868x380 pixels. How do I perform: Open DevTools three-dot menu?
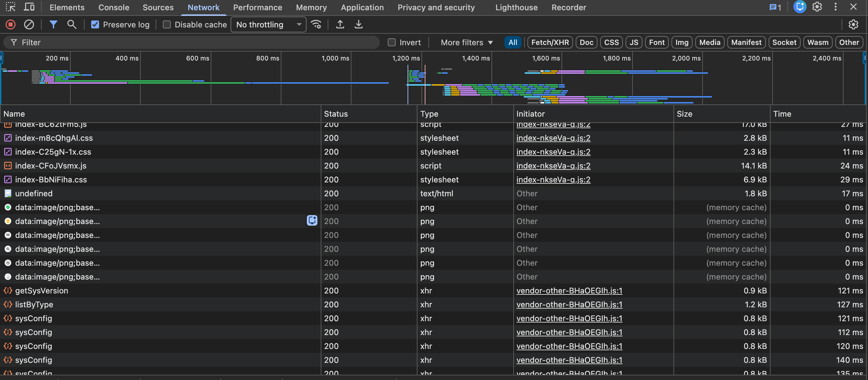coord(835,7)
